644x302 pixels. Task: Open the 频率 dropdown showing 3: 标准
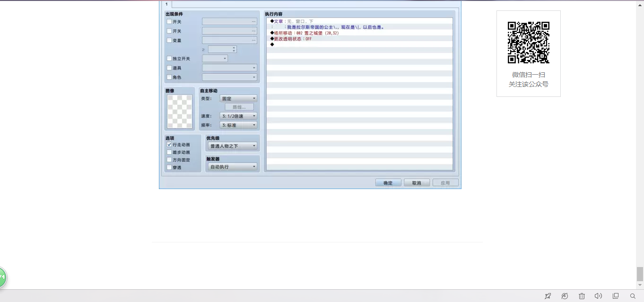point(239,125)
